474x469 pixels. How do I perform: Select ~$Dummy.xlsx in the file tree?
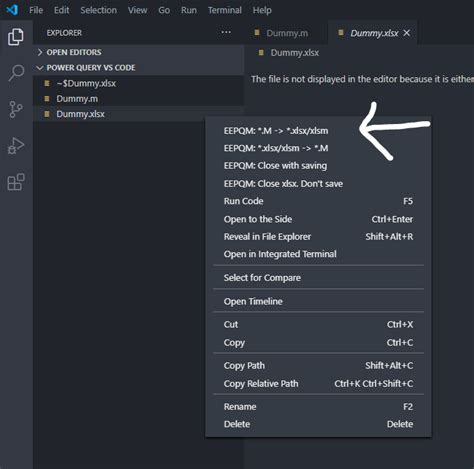[x=138, y=83]
